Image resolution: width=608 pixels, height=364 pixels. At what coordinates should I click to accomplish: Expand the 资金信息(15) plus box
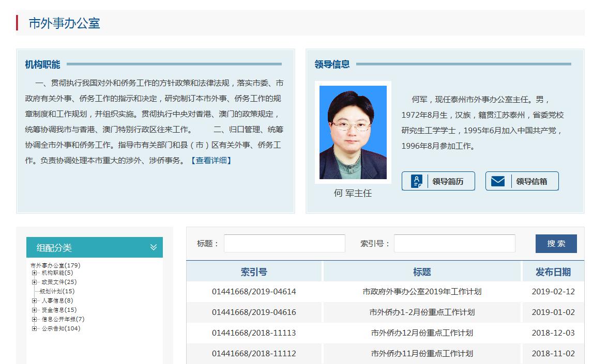(34, 310)
